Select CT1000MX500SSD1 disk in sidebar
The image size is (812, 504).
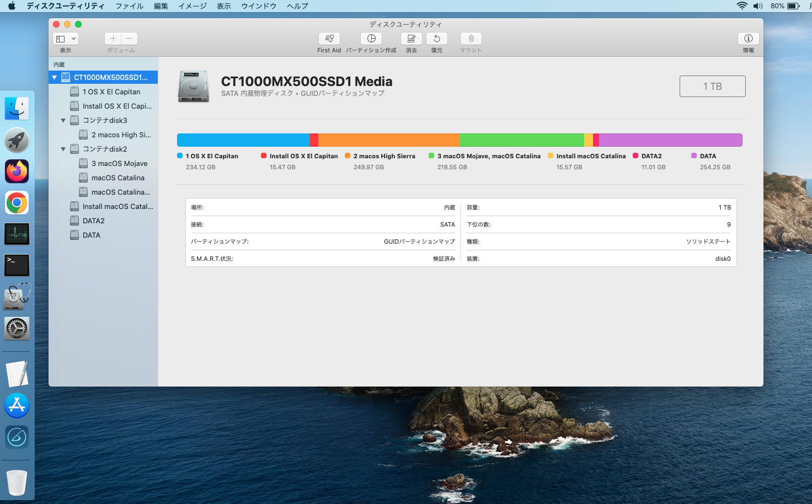click(x=103, y=77)
